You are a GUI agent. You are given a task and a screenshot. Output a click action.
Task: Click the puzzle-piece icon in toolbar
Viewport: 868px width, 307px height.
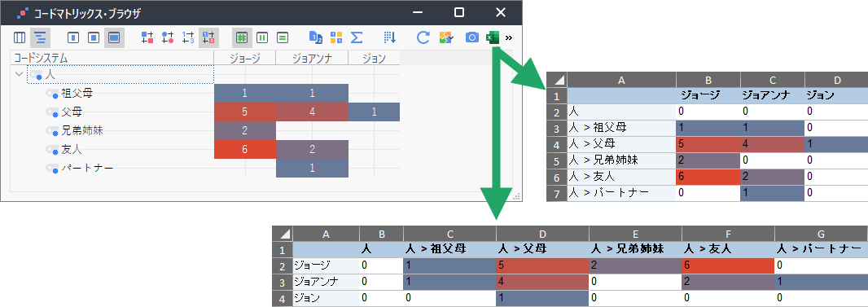click(x=446, y=37)
